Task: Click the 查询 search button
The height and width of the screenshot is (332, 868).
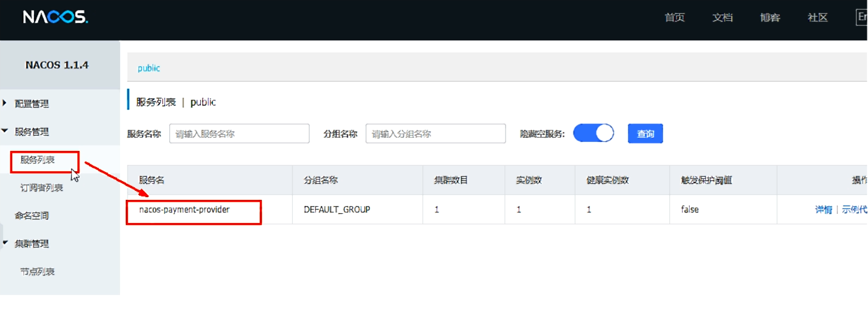Action: click(645, 133)
